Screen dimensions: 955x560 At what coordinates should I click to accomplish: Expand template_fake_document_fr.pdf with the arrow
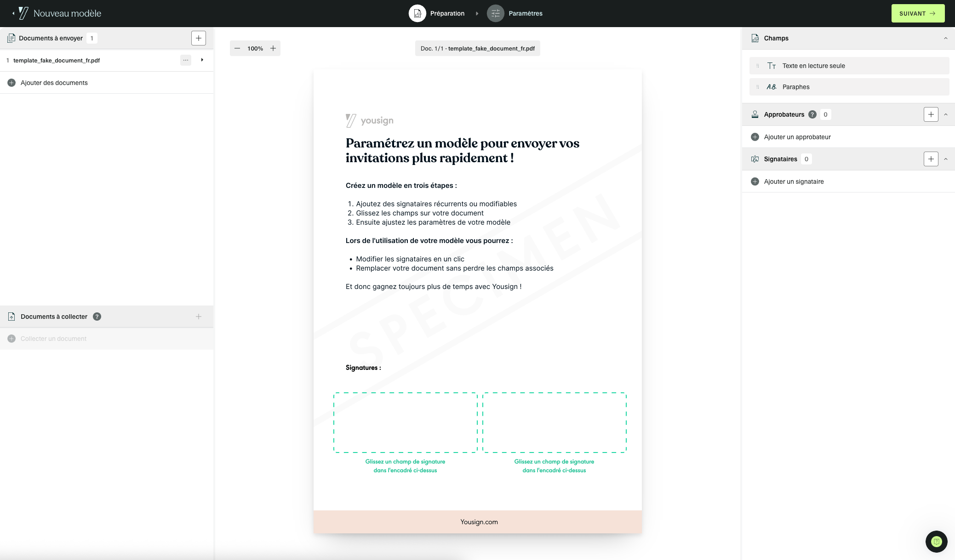point(201,60)
